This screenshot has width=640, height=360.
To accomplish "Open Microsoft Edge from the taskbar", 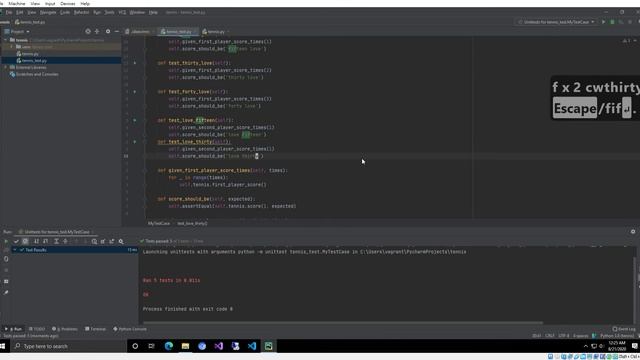I will 169,346.
